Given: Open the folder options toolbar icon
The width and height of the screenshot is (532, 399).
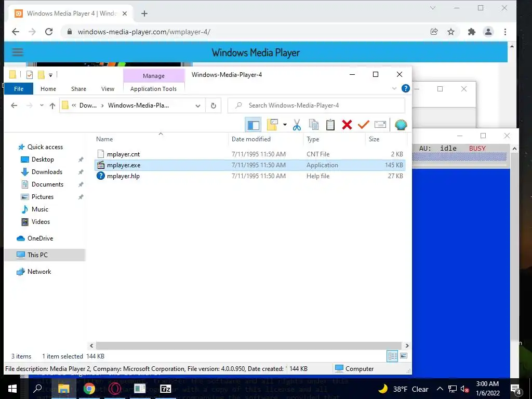Looking at the screenshot, I should (272, 125).
